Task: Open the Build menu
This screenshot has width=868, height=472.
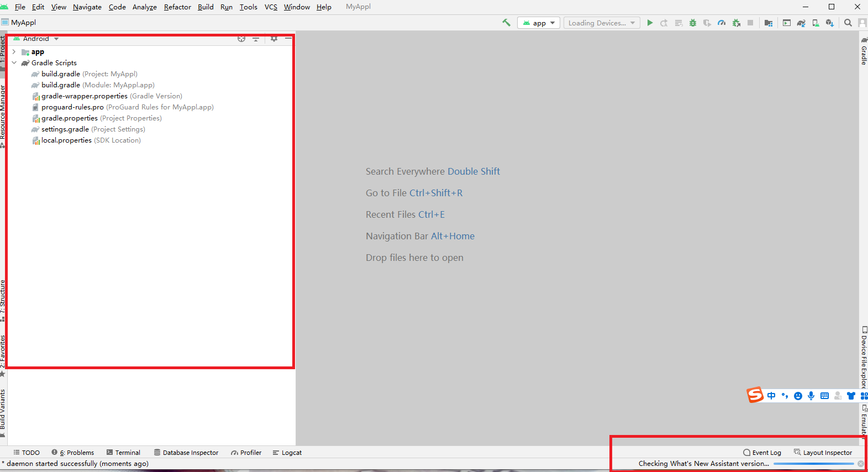Action: [x=206, y=7]
